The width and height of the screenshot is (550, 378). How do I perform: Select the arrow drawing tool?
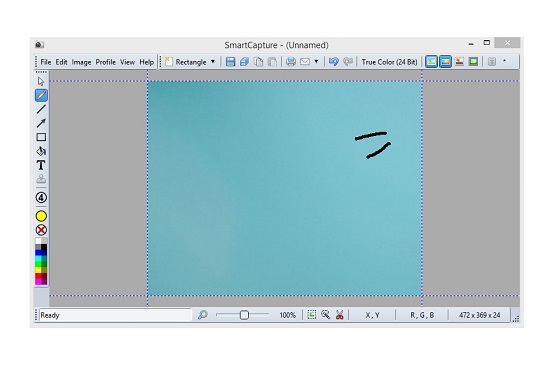pos(41,123)
